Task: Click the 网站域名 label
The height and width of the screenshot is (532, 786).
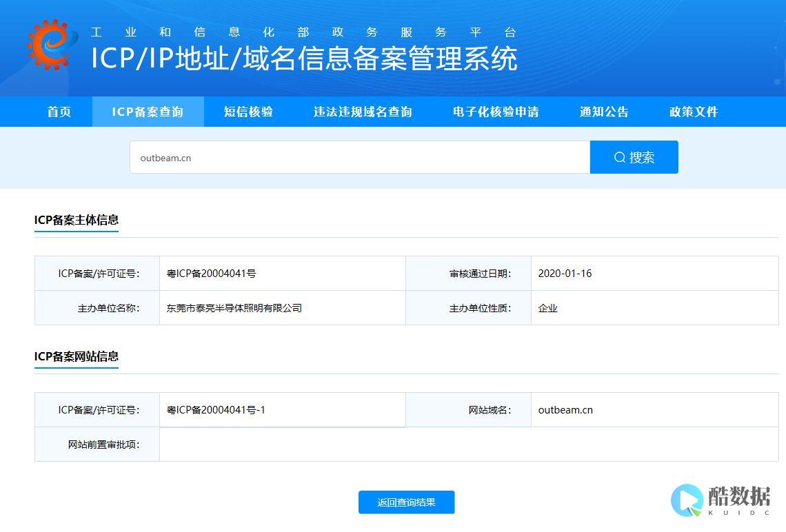Action: click(x=490, y=410)
